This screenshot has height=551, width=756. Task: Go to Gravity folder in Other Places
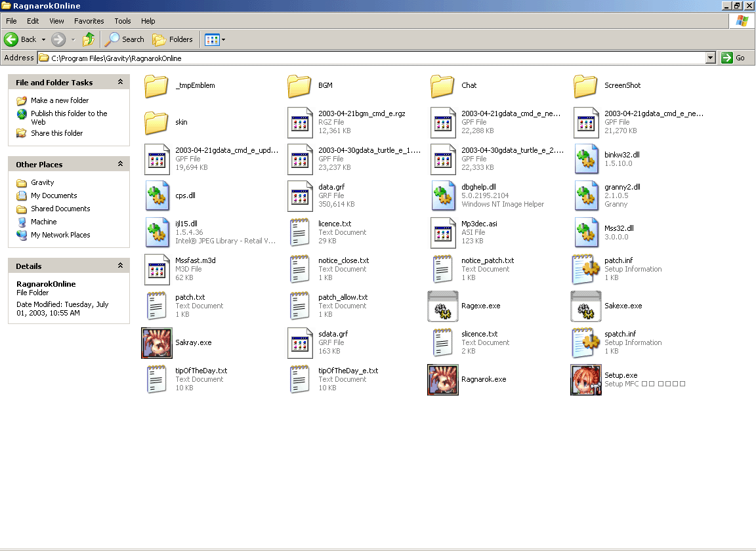(x=43, y=182)
